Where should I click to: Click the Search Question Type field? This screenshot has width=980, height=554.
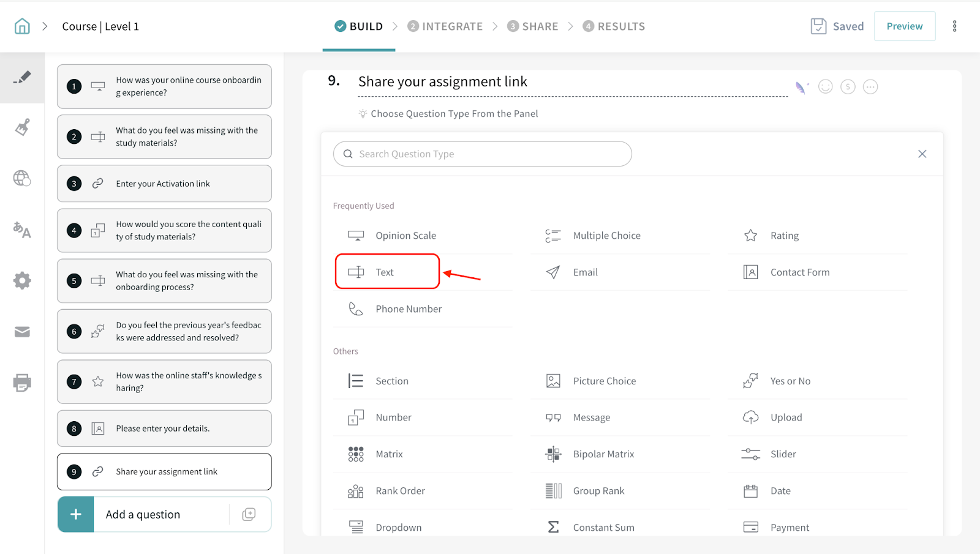[x=483, y=154]
